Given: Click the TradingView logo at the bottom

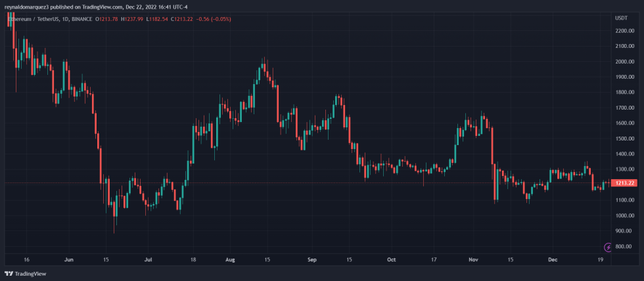Looking at the screenshot, I should point(26,274).
